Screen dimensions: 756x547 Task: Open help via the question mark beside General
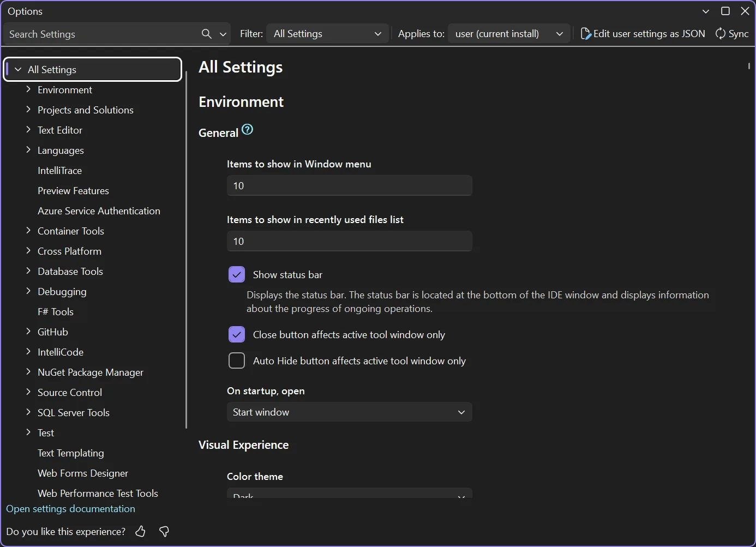(247, 129)
